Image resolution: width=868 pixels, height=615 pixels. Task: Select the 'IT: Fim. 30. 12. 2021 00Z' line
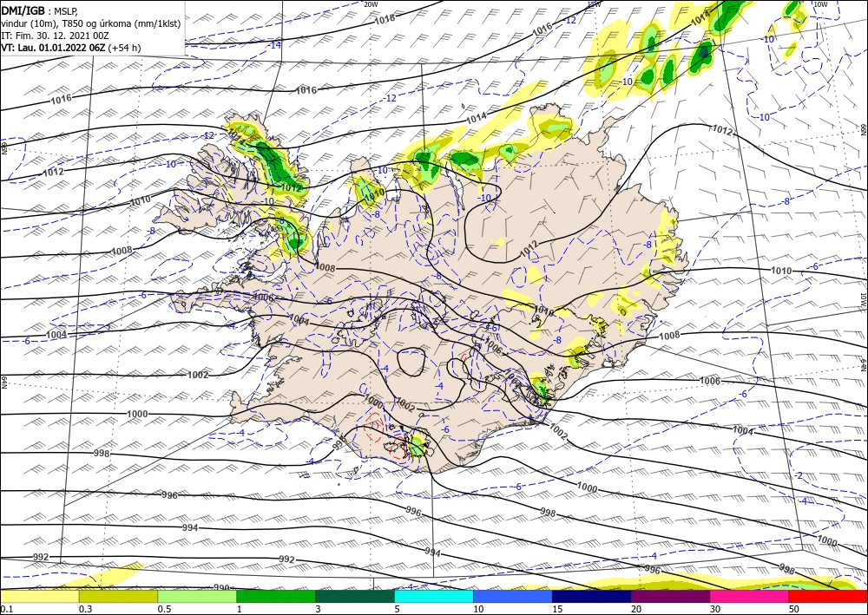point(56,36)
